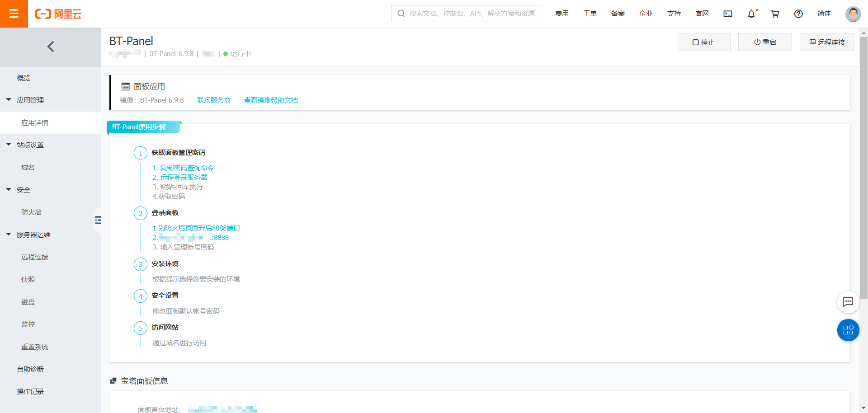Click step 1 heading 获取面板管理密码
Screen dimensions: 868x413
(178, 153)
